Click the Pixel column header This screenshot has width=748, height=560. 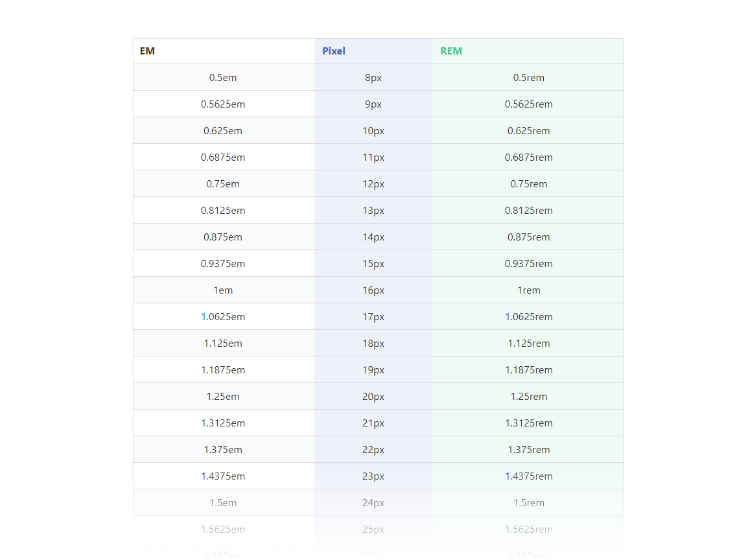[334, 51]
